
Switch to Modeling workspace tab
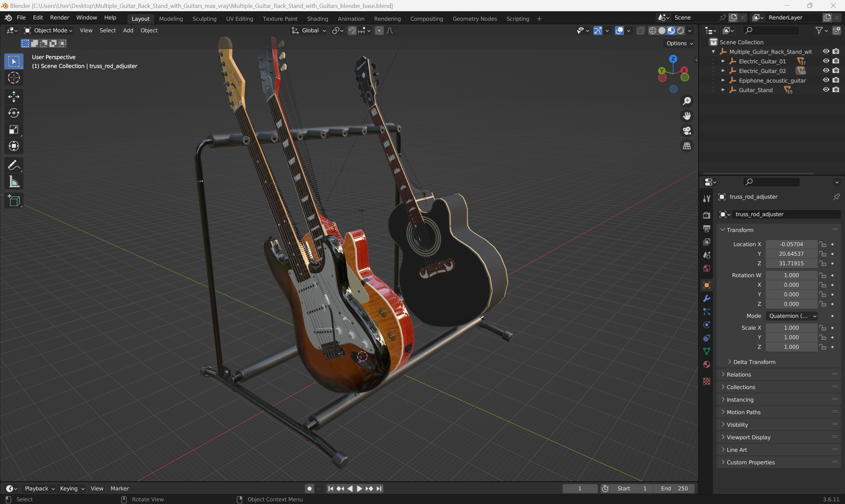171,19
